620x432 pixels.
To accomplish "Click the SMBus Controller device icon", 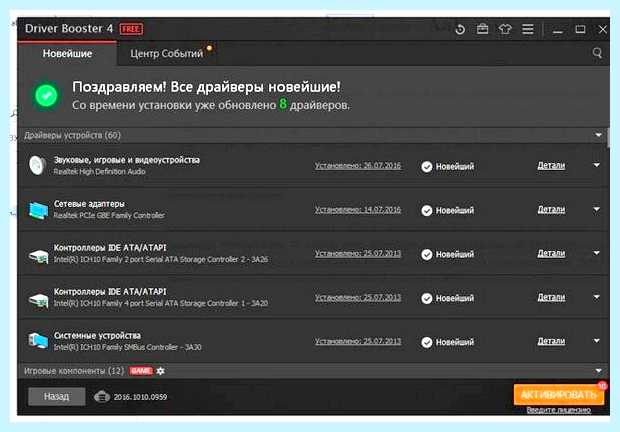I will tap(38, 341).
